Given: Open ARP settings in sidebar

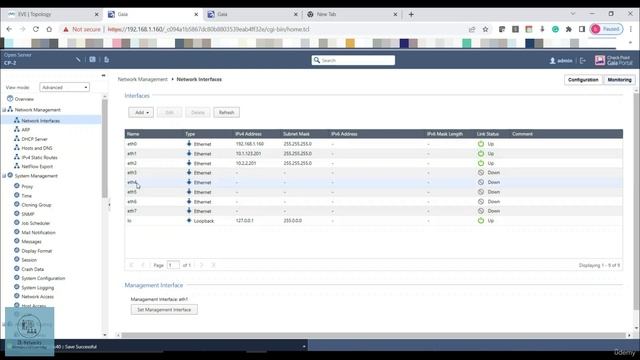Looking at the screenshot, I should 25,130.
